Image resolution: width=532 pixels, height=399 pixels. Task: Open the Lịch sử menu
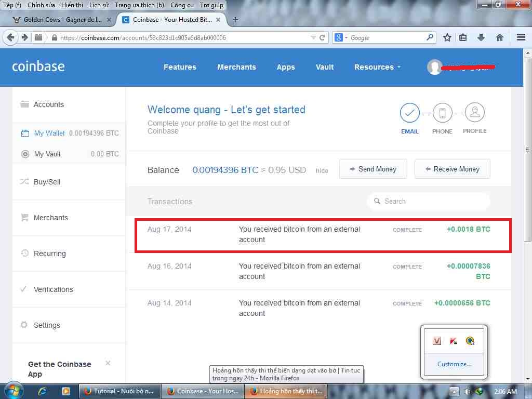pyautogui.click(x=99, y=5)
